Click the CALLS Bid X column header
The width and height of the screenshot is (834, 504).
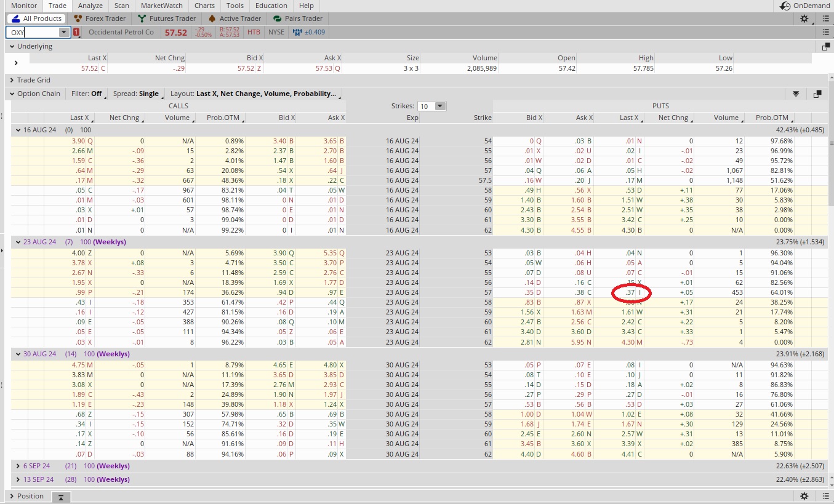click(x=270, y=118)
